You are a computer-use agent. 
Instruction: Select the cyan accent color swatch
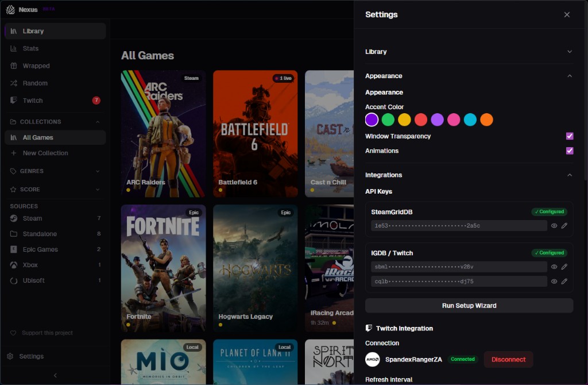click(x=470, y=120)
